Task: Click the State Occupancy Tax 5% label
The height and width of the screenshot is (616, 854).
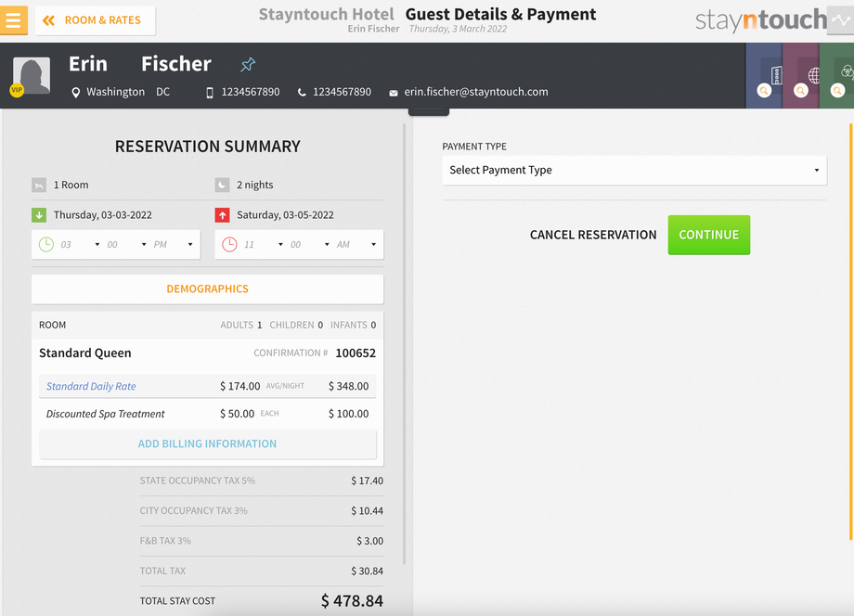Action: coord(197,481)
